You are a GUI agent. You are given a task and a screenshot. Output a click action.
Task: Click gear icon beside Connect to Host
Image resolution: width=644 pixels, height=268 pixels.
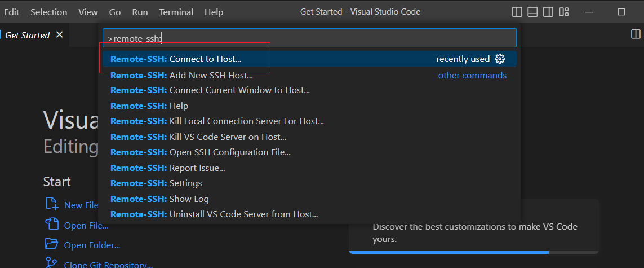click(x=499, y=59)
